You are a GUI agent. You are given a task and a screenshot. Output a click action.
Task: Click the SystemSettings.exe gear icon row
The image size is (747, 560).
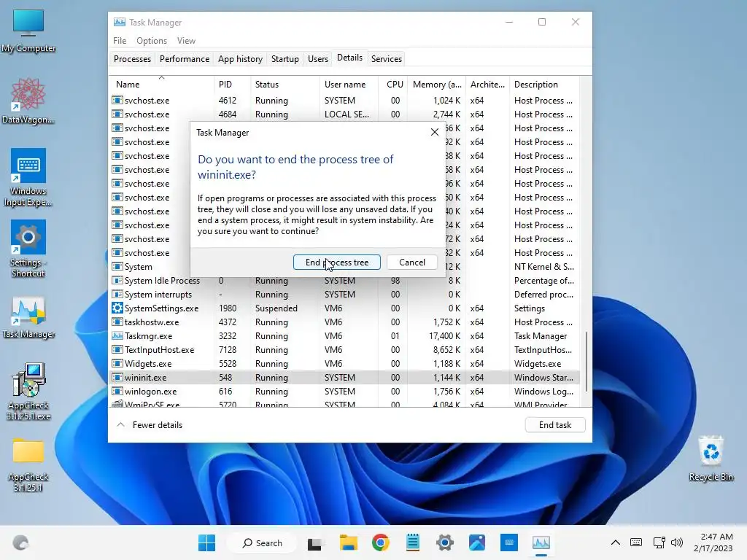click(x=117, y=308)
